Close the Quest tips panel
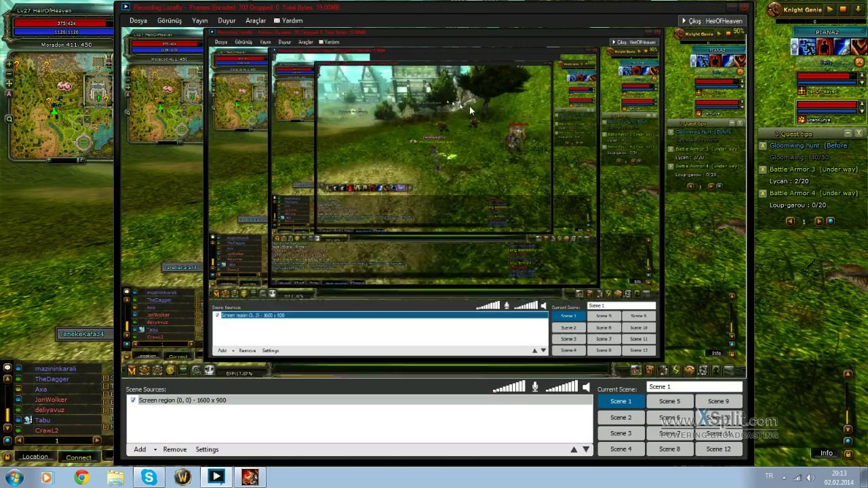 point(859,134)
